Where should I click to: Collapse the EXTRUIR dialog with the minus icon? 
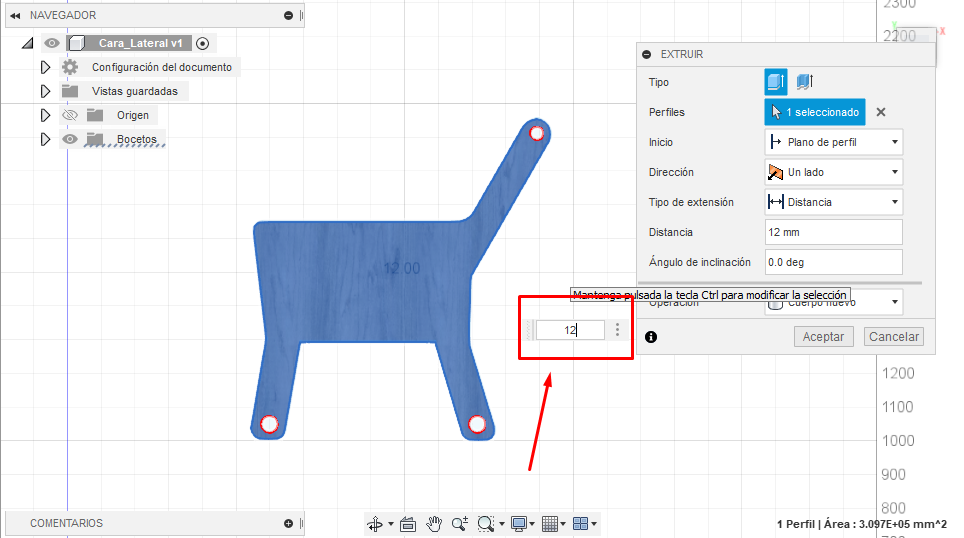coord(647,54)
